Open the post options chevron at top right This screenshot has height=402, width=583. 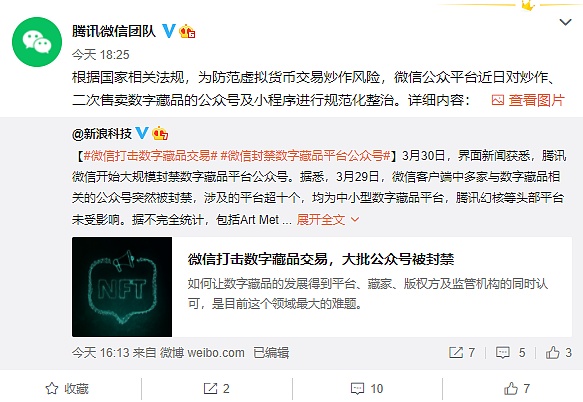pos(565,22)
